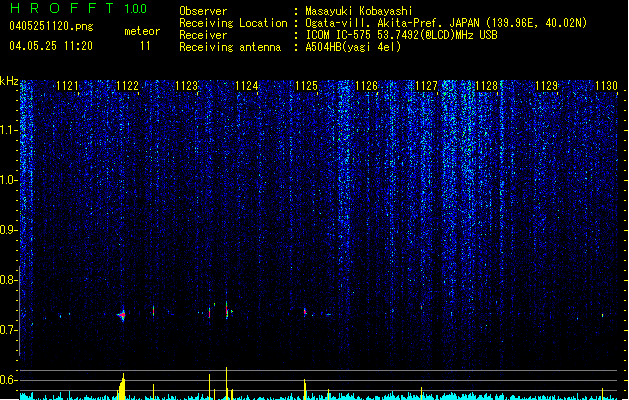The image size is (629, 400).
Task: Select the file name 0405251120.png
Action: click(x=51, y=26)
